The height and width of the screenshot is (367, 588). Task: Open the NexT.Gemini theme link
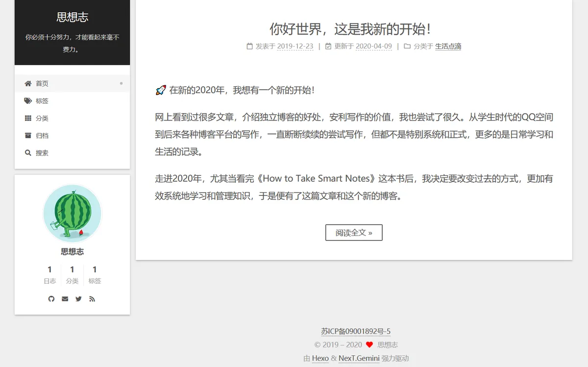click(359, 358)
